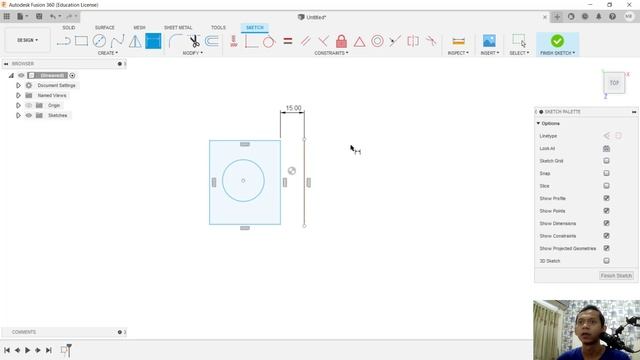Viewport: 640px width, 360px height.
Task: Apply the Tangent constraint
Action: (x=269, y=41)
